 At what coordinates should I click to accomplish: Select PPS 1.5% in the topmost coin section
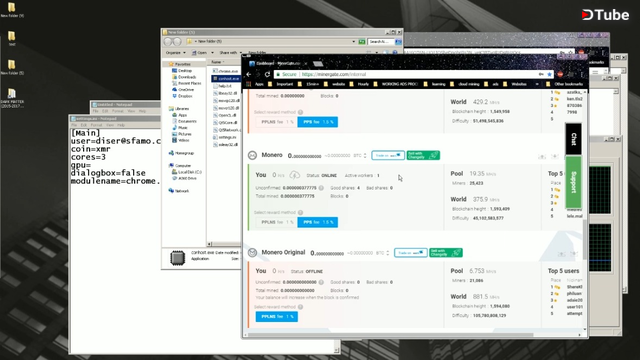(318, 122)
